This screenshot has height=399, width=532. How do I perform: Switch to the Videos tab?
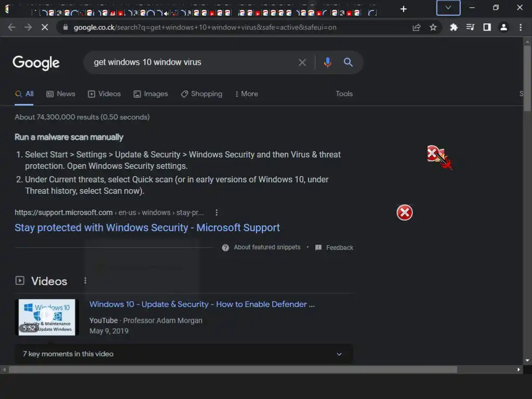(104, 94)
